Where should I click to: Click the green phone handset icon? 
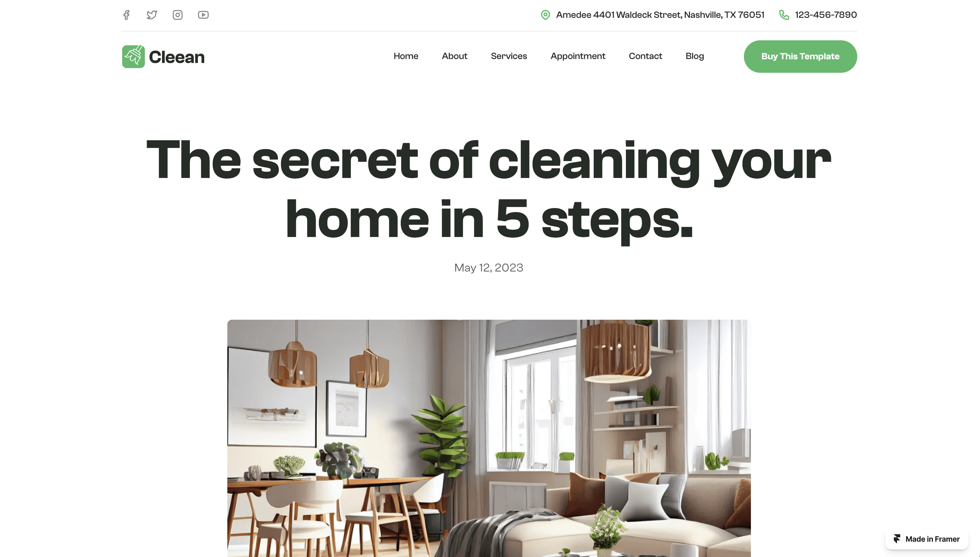tap(784, 15)
